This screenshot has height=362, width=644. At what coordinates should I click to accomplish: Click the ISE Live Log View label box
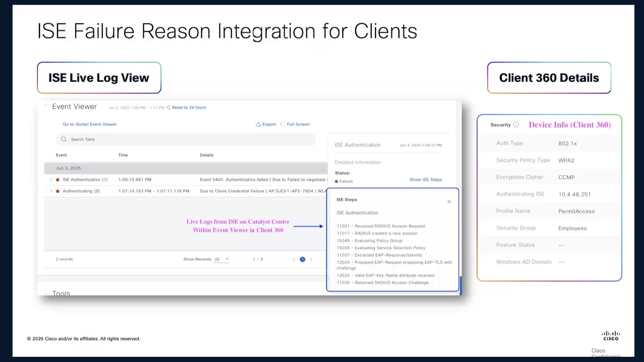[x=99, y=78]
